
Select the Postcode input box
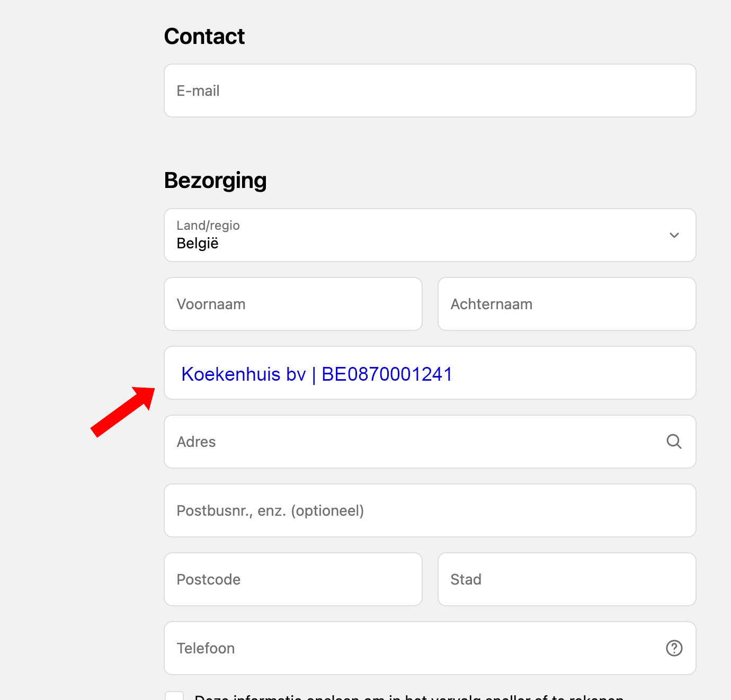coord(293,579)
